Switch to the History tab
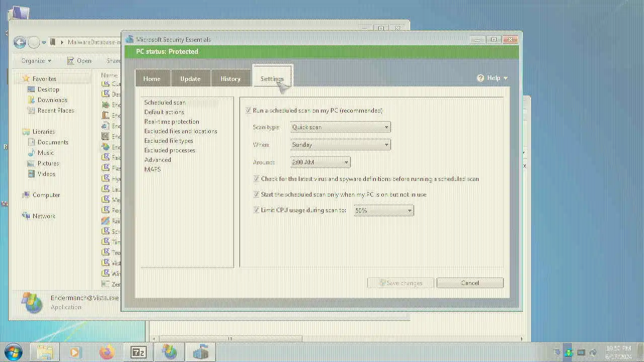The image size is (644, 362). [230, 79]
